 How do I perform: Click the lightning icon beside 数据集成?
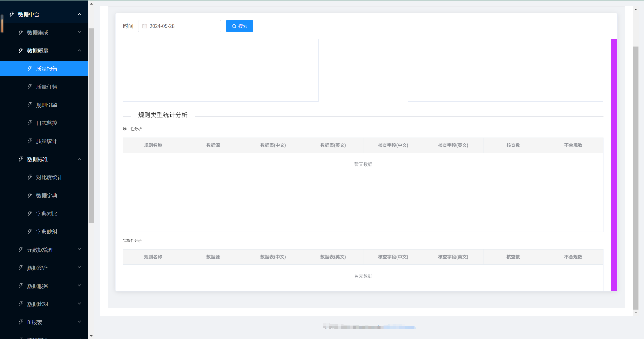click(21, 32)
